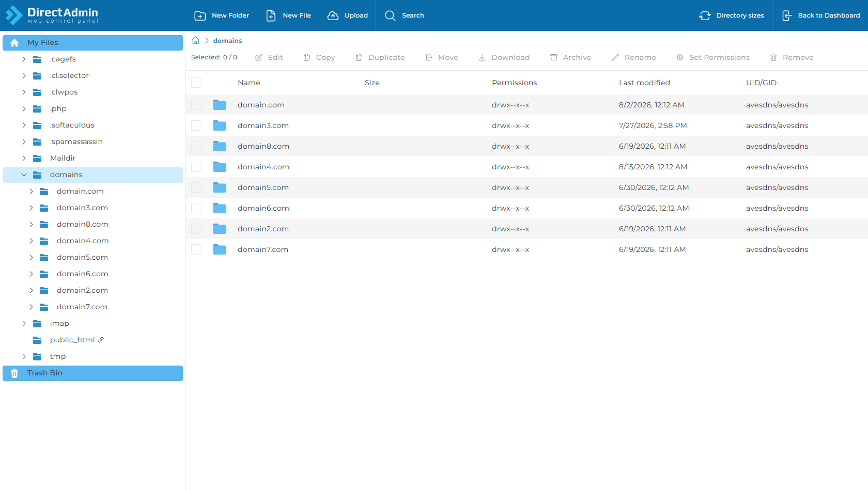Check the box for domain5.com row
This screenshot has width=868, height=490.
pyautogui.click(x=196, y=187)
